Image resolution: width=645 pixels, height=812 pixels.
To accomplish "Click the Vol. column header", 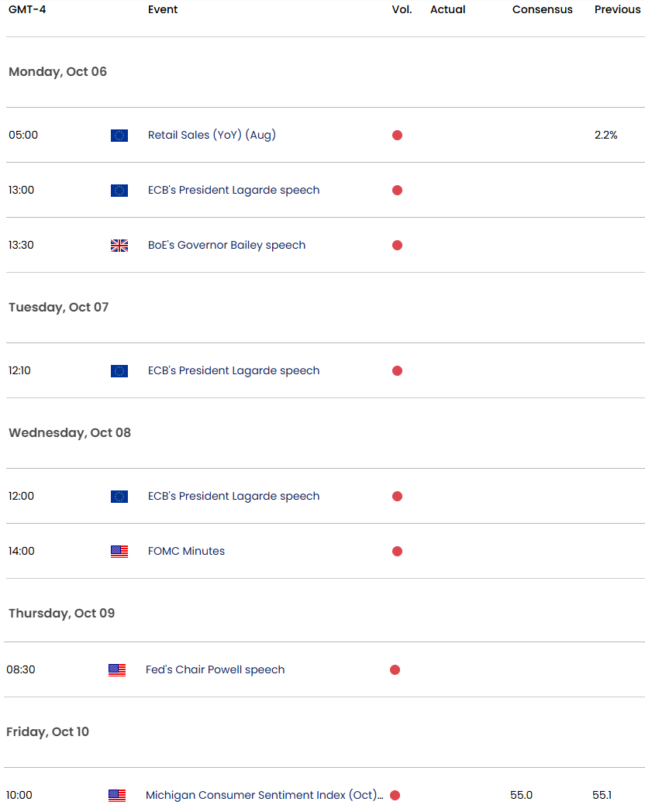I will point(402,10).
